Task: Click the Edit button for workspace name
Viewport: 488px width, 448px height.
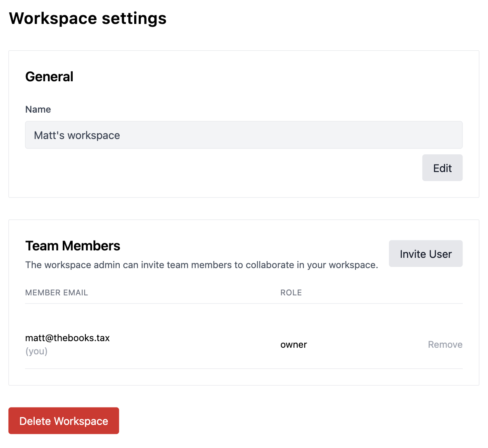Action: point(442,168)
